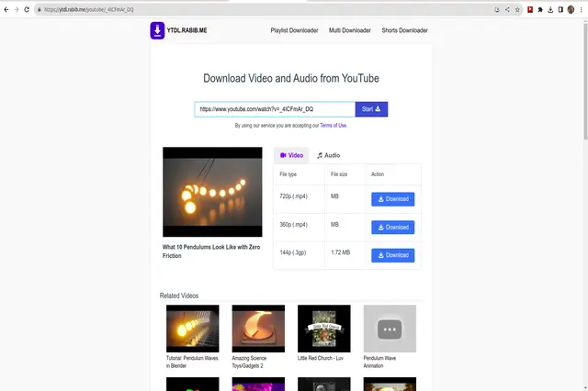Download the 720p (.mp4) video
588x391 pixels.
coord(392,199)
